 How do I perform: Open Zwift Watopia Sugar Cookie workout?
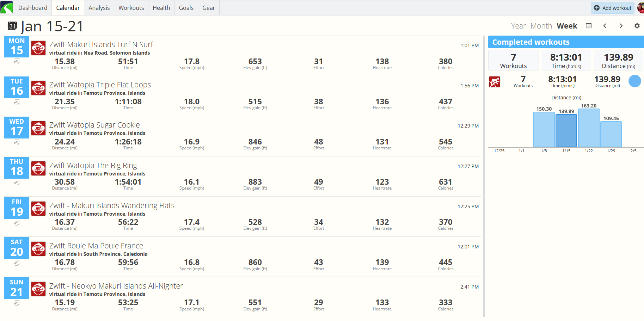[94, 125]
